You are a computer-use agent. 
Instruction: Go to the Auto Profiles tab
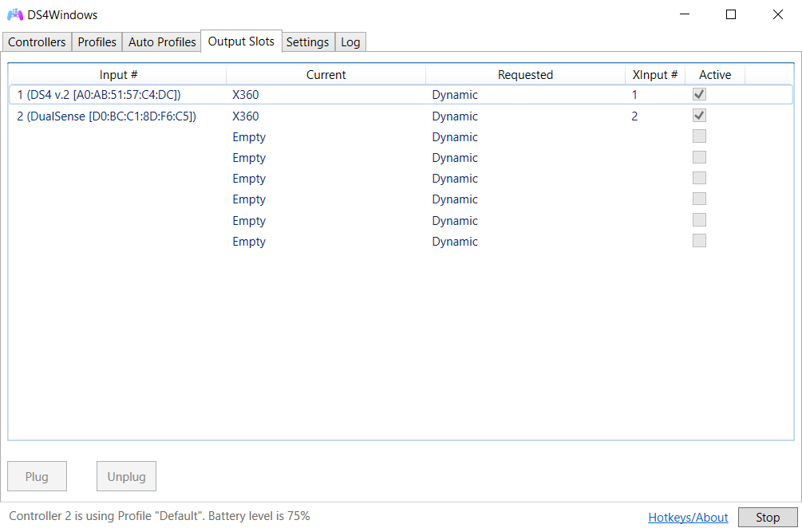click(162, 42)
